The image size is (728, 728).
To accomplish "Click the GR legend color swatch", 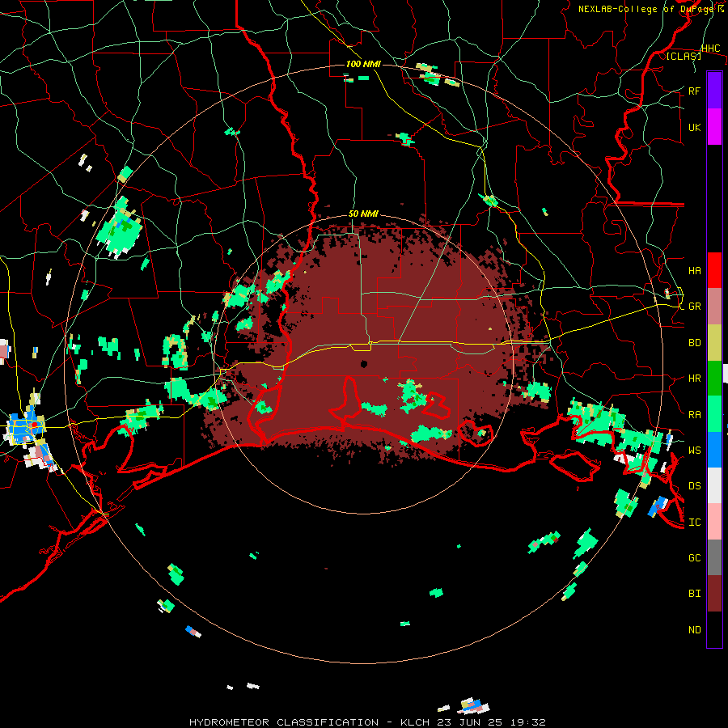I will tap(714, 306).
